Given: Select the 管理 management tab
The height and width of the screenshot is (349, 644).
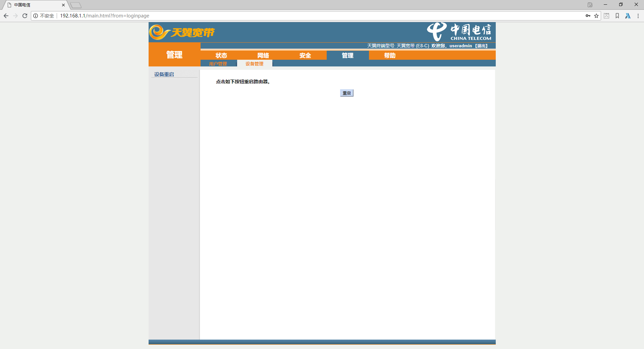Looking at the screenshot, I should tap(347, 55).
